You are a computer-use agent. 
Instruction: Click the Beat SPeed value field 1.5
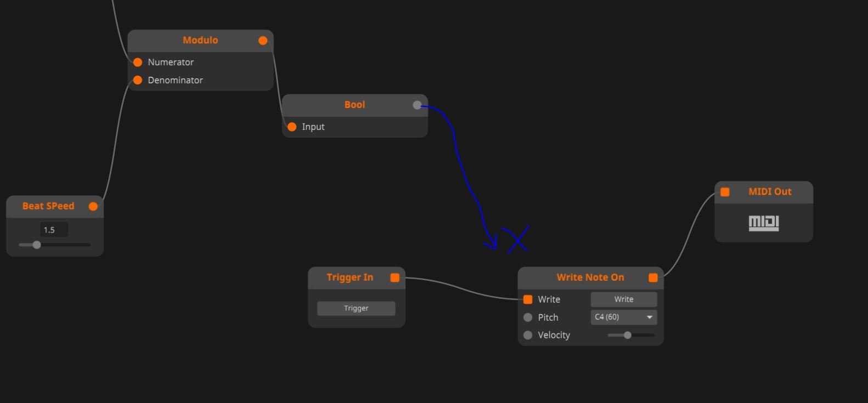(x=54, y=230)
